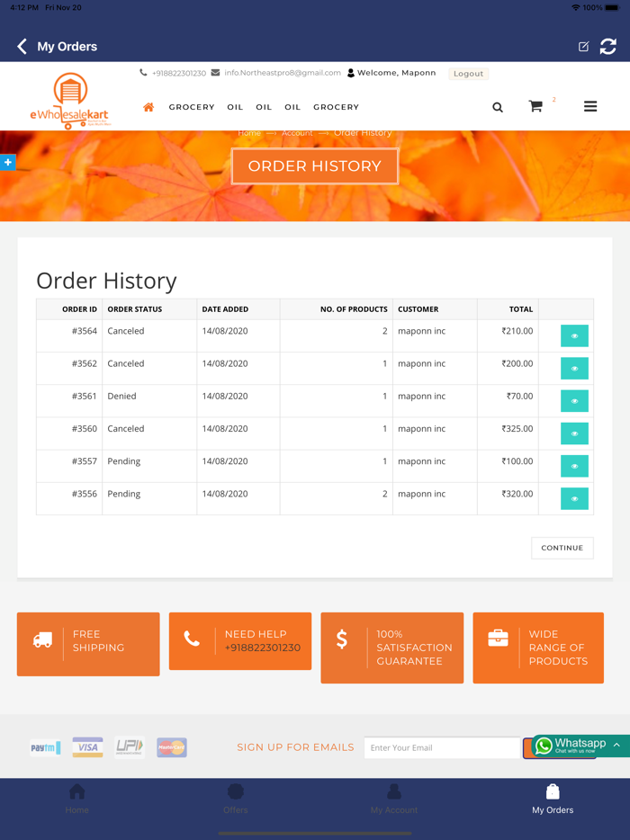Switch to the Offers bottom tab

pyautogui.click(x=236, y=800)
